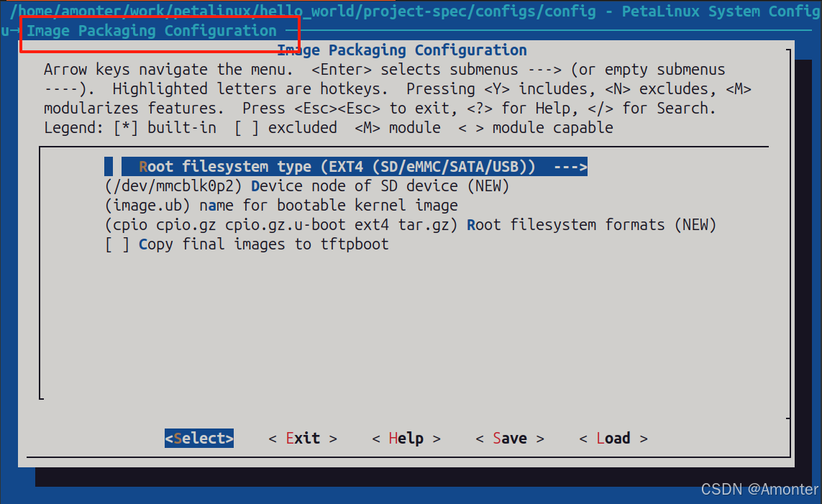Click the Legend line in instructions
Image resolution: width=822 pixels, height=504 pixels.
point(329,128)
